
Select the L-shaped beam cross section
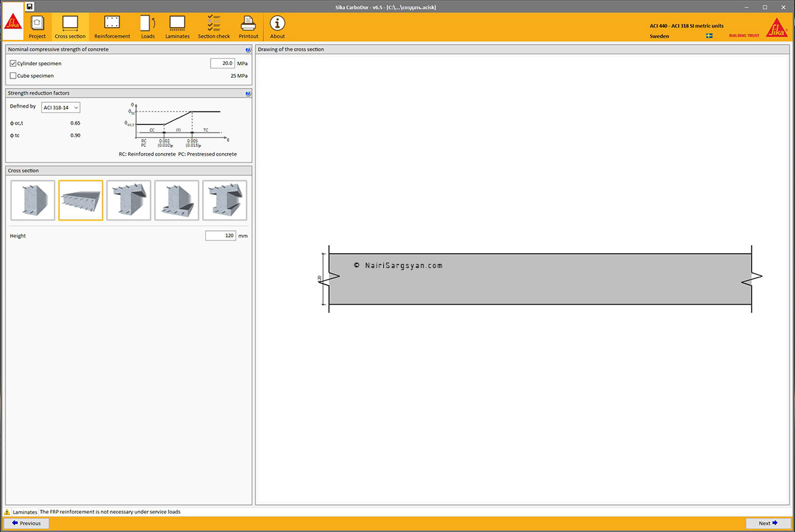pyautogui.click(x=177, y=200)
